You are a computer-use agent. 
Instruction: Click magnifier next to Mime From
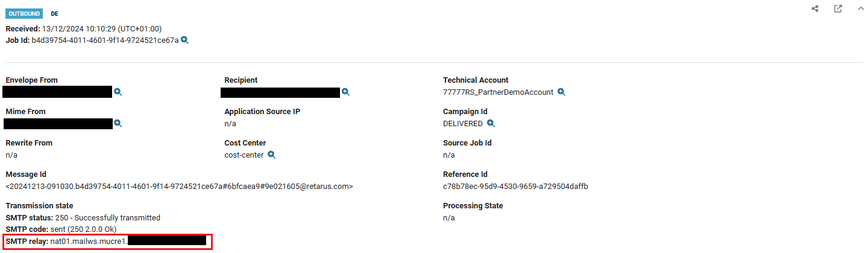click(118, 123)
